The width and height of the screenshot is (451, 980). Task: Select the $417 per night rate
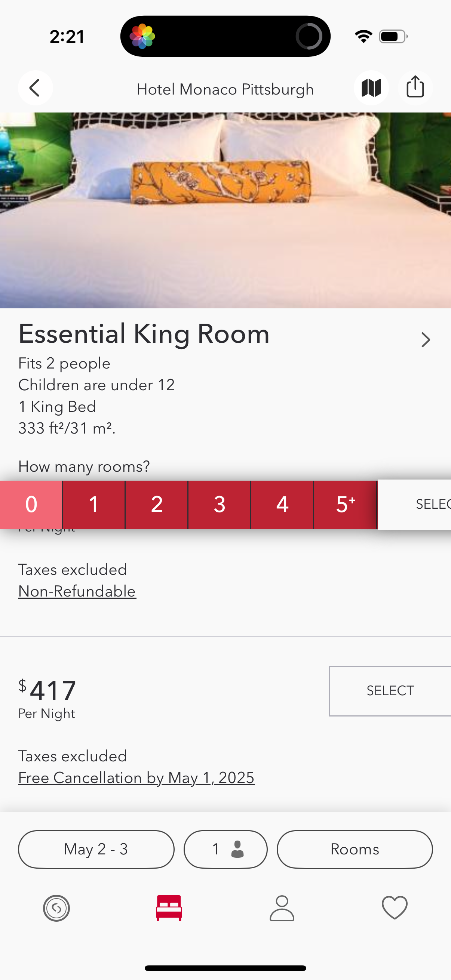pyautogui.click(x=389, y=690)
